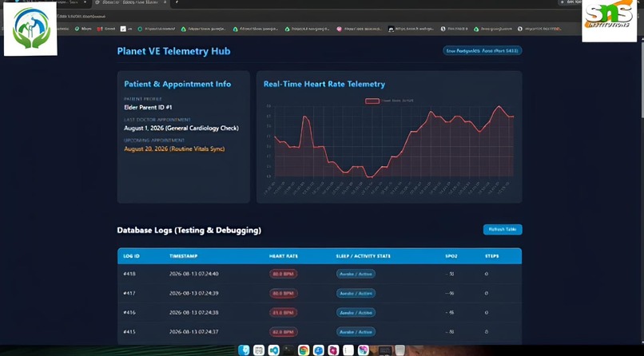Viewport: 644px width, 356px height.
Task: Click log ID #418 cell
Action: click(x=129, y=274)
